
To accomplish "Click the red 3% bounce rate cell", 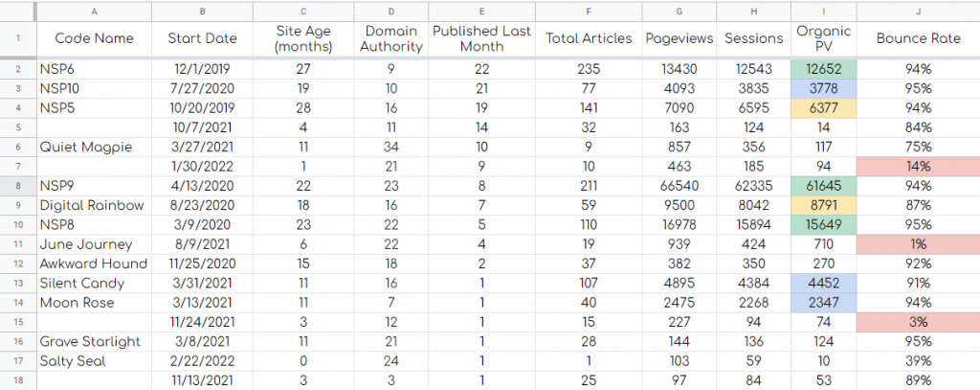I will pyautogui.click(x=918, y=322).
